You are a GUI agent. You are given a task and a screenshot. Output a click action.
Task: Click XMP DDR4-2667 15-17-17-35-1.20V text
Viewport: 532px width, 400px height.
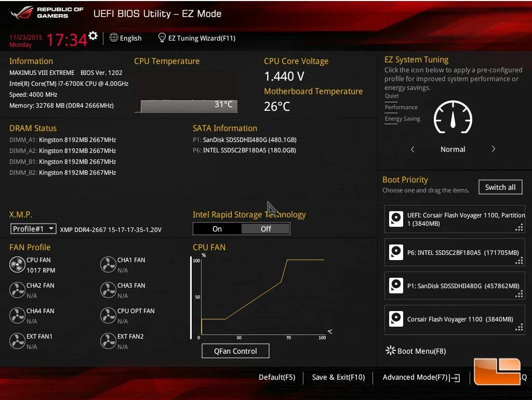click(x=111, y=230)
